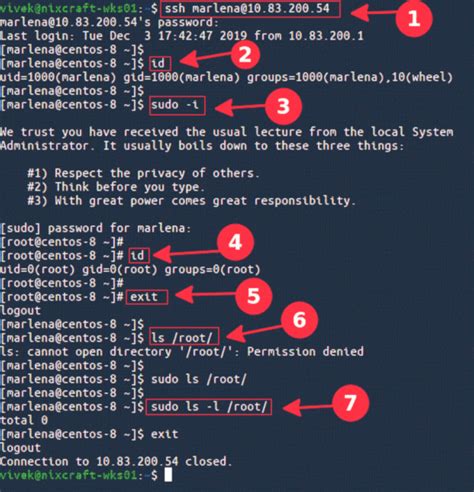The width and height of the screenshot is (474, 492).
Task: Click the 'uid=0(root)' output line
Action: pyautogui.click(x=130, y=269)
